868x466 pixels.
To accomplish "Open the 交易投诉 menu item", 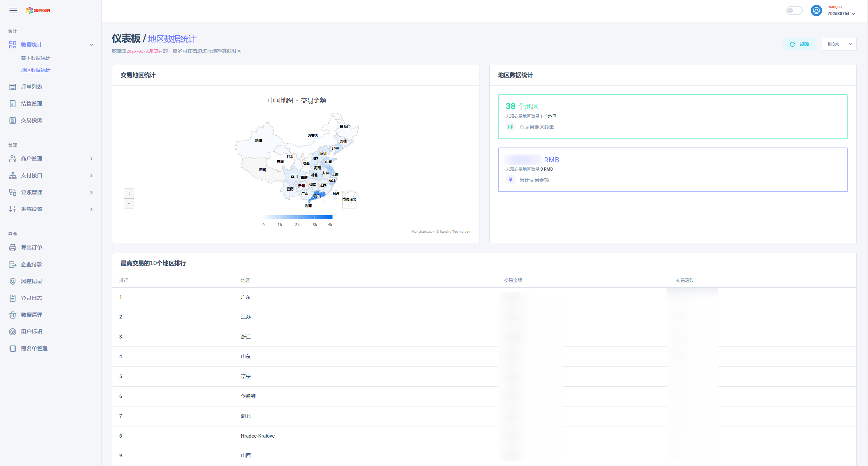I will [x=32, y=121].
